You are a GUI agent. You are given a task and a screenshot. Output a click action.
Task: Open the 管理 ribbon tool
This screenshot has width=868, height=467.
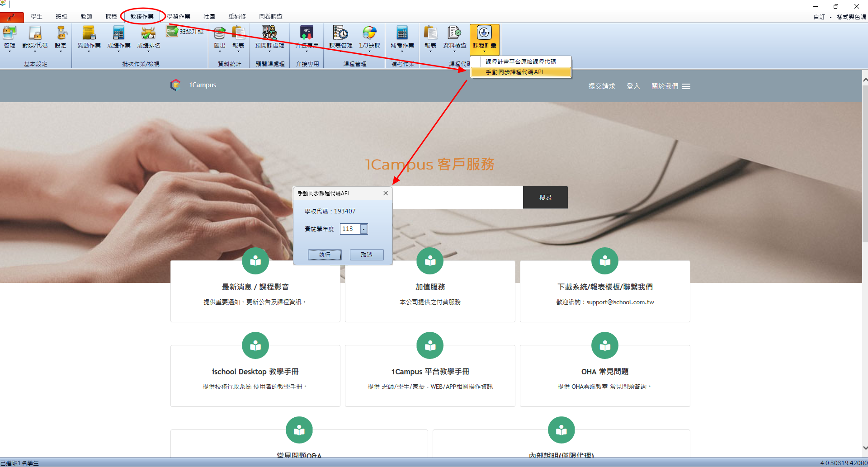[x=9, y=38]
